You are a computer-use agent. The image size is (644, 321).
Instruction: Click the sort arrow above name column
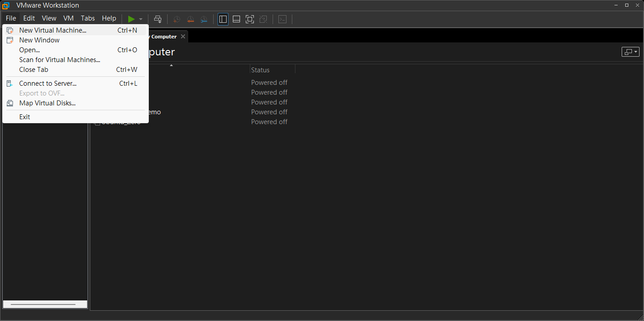(x=171, y=66)
